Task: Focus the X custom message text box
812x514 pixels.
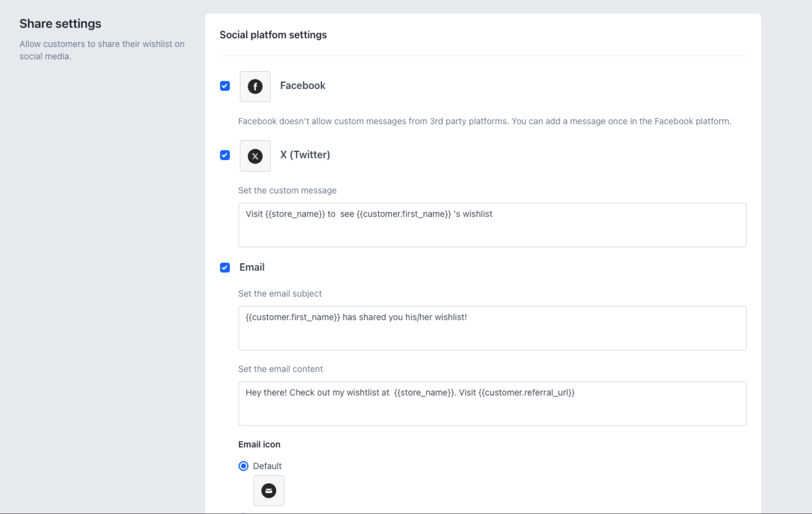Action: click(492, 225)
